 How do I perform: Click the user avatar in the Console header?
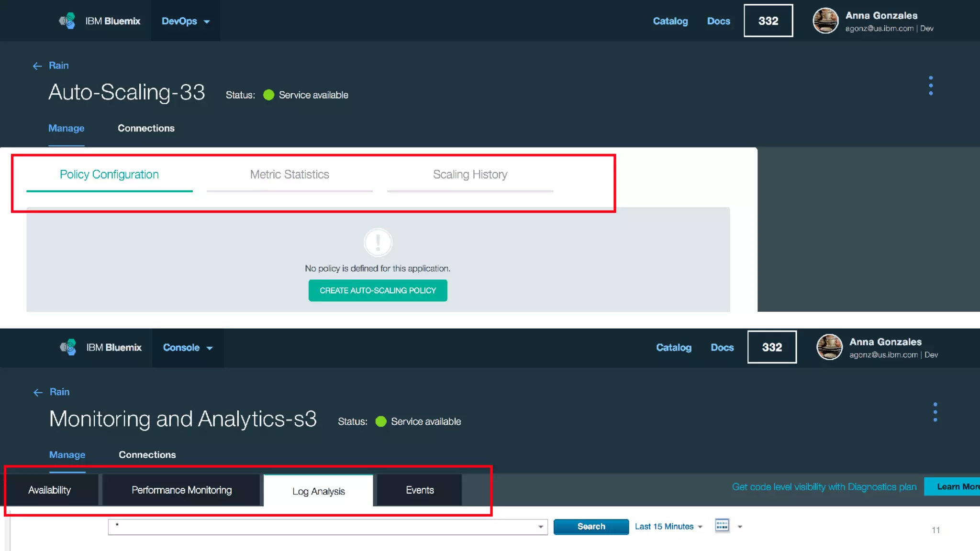[x=829, y=347]
